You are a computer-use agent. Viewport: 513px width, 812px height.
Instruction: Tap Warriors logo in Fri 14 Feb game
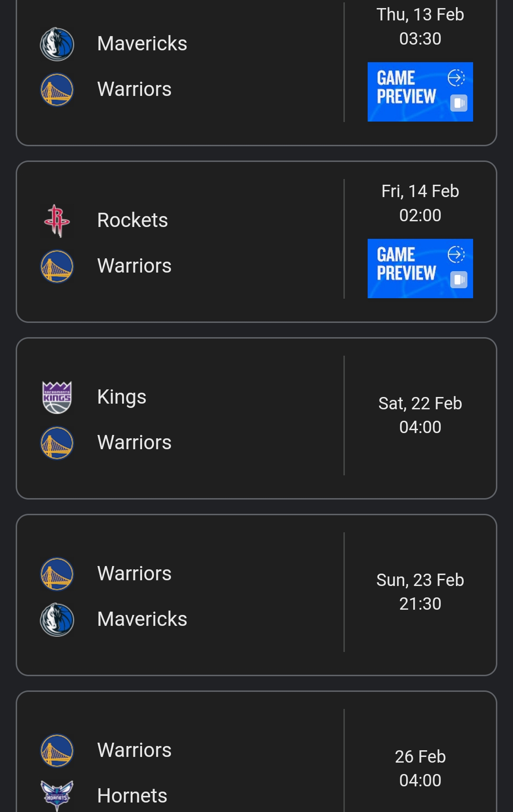point(57,266)
